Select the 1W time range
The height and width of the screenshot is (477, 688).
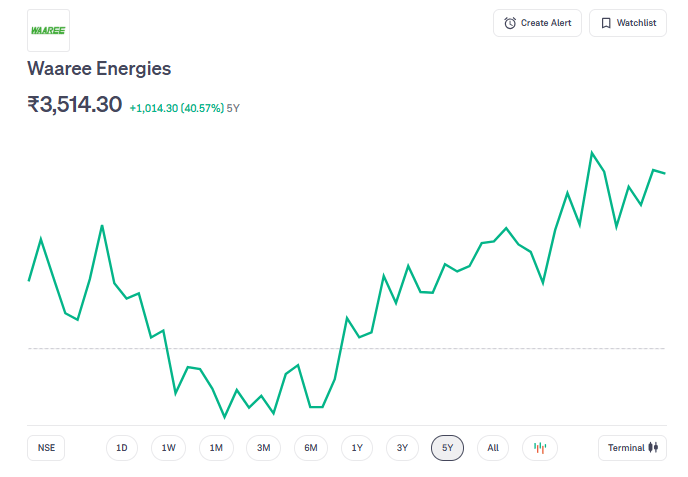(169, 448)
